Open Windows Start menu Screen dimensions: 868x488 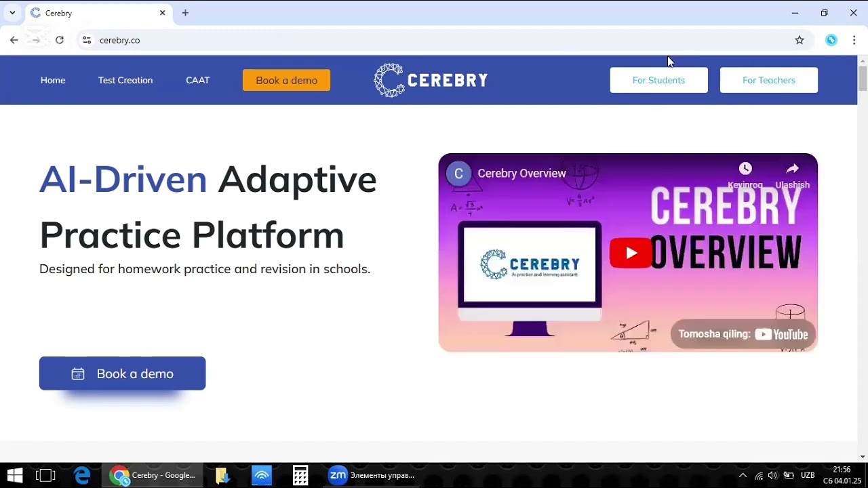point(14,475)
